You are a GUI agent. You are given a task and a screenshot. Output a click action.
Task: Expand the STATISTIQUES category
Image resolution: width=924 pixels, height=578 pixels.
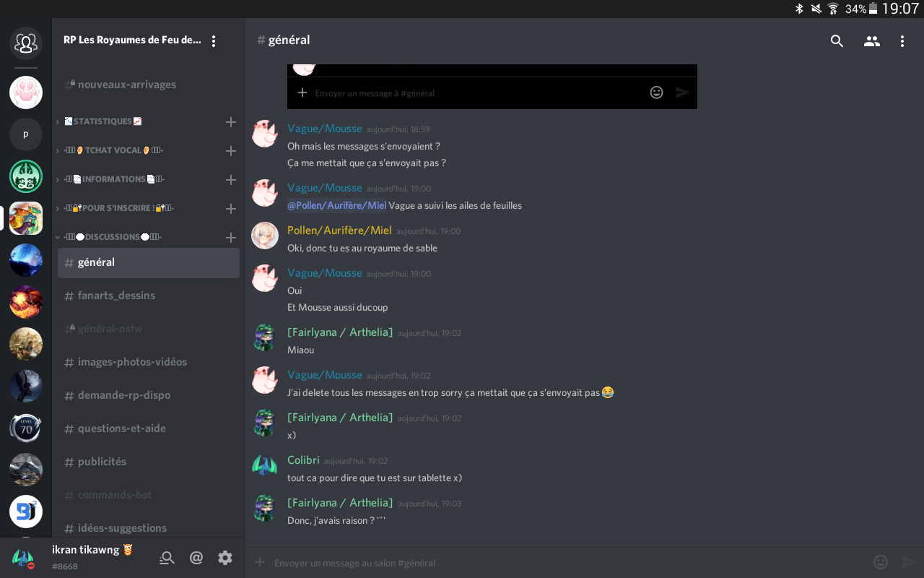tap(103, 121)
